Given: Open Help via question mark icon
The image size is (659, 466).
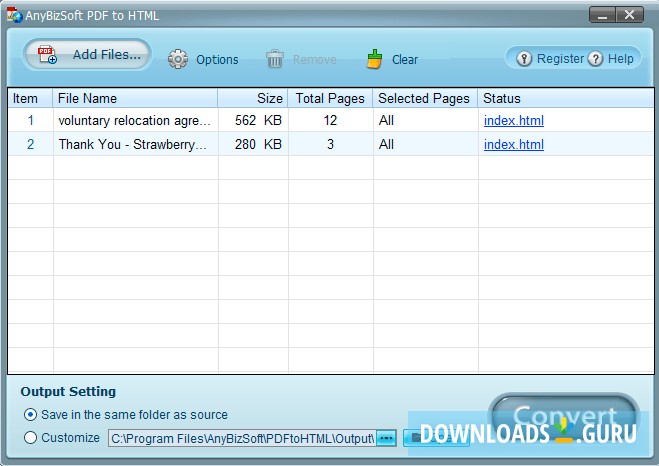Looking at the screenshot, I should pyautogui.click(x=595, y=58).
